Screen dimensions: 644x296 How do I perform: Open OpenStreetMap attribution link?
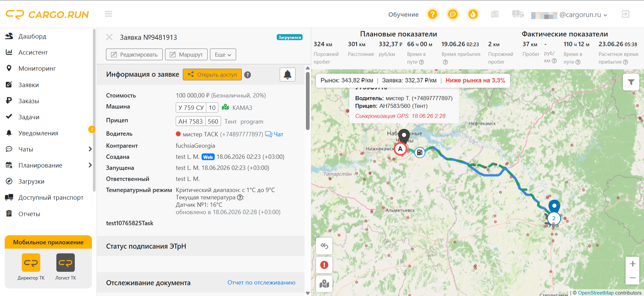click(596, 293)
